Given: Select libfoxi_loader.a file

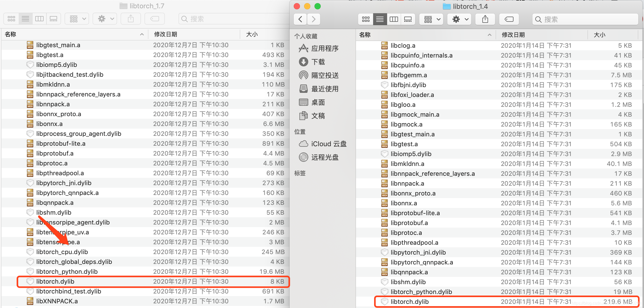Looking at the screenshot, I should click(499, 95).
